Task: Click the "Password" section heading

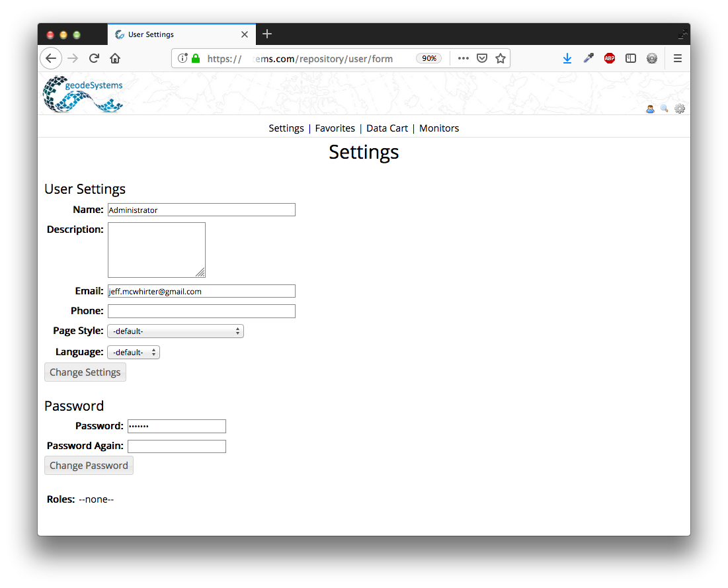Action: pyautogui.click(x=74, y=406)
